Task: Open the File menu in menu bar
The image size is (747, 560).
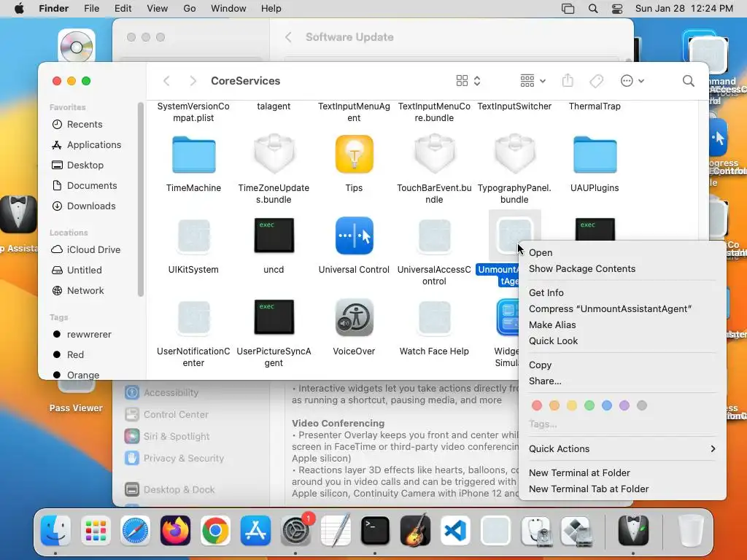Action: click(x=91, y=9)
